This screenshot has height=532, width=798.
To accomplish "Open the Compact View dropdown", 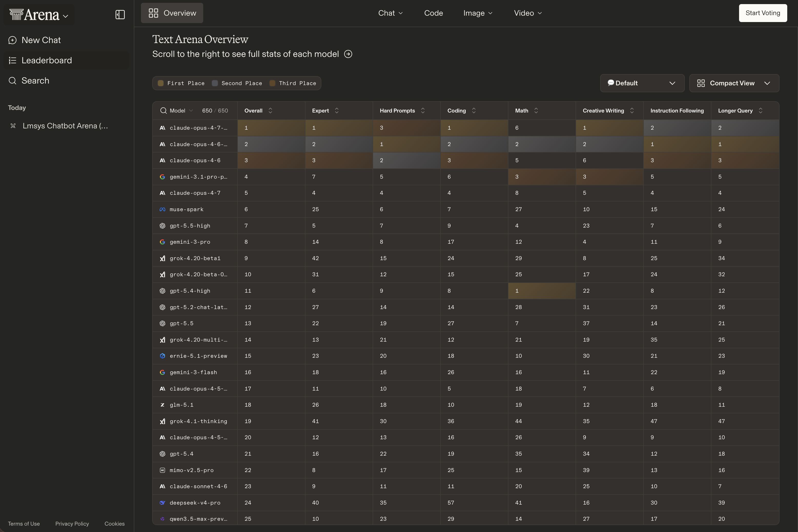I will [x=734, y=83].
